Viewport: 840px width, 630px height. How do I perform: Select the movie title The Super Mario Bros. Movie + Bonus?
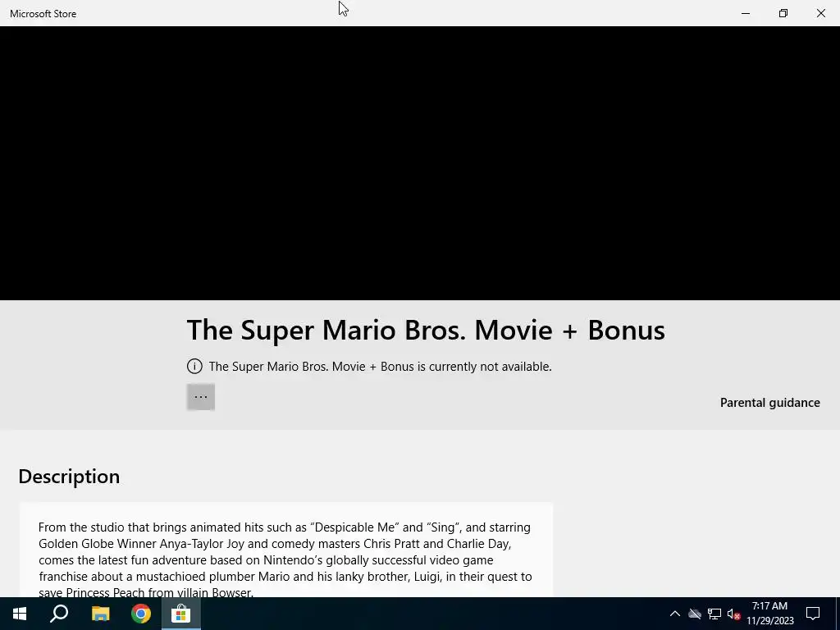pos(426,330)
